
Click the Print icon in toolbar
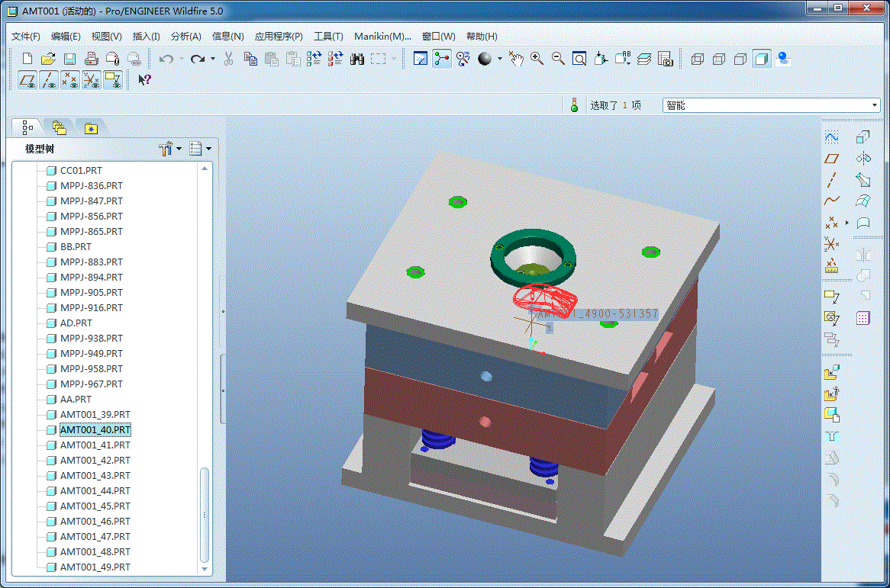91,59
